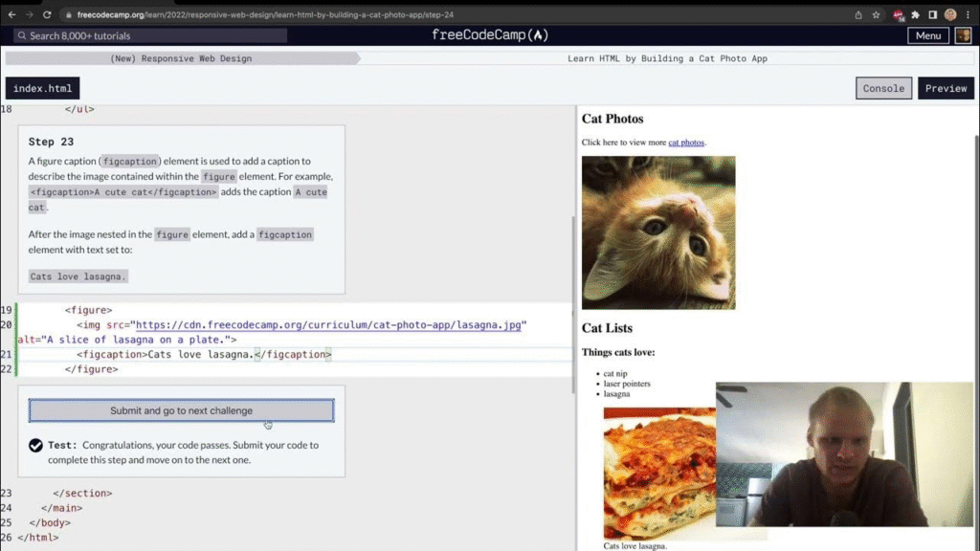Screen dimensions: 980x551
Task: Toggle the Preview pane
Action: tap(946, 88)
